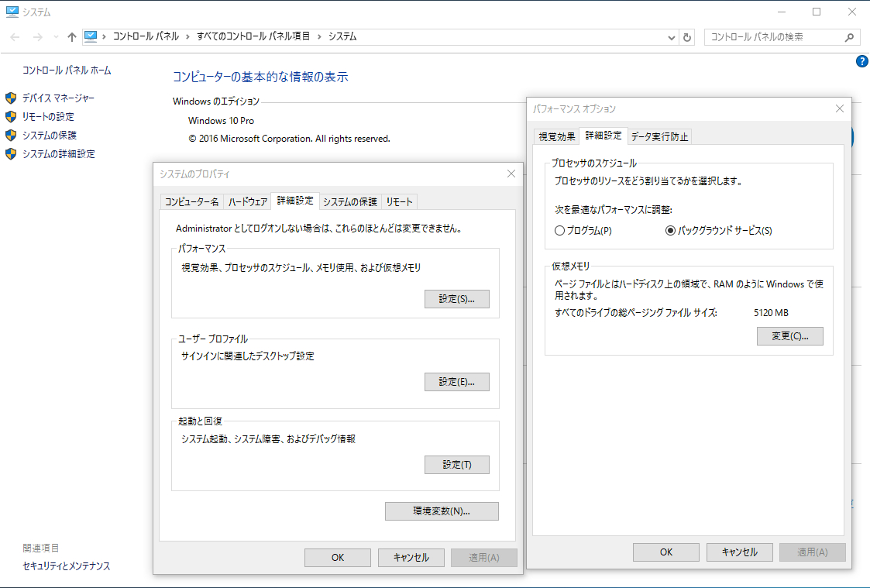Click OK in パフォーマンス オプション
Viewport: 870px width, 588px height.
coord(666,552)
